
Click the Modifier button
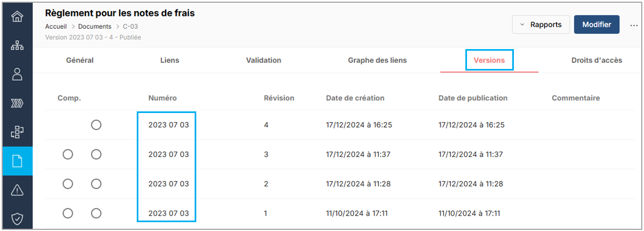[x=597, y=25]
